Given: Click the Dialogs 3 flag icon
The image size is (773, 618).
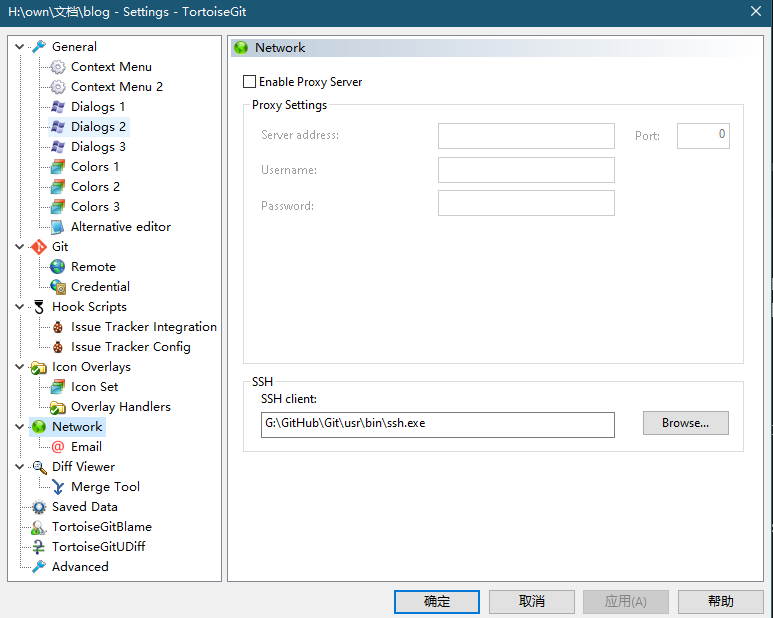Looking at the screenshot, I should 58,147.
